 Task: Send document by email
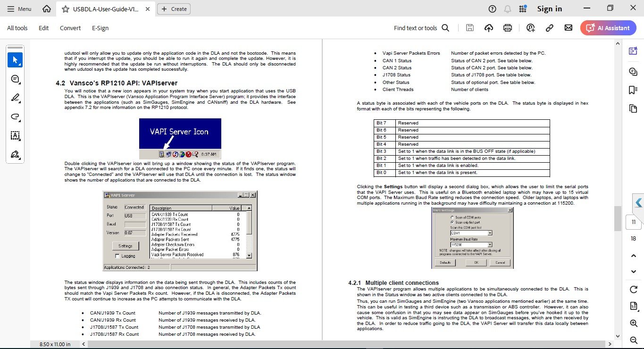(x=568, y=28)
